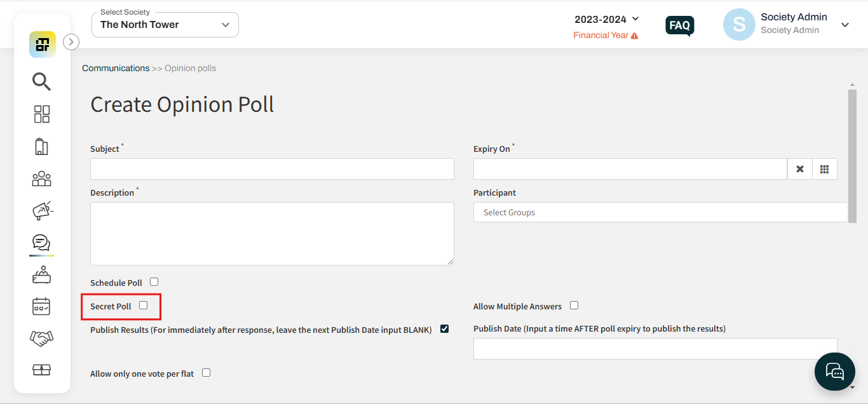Clear the Expiry On date
Viewport: 868px width, 404px height.
[800, 169]
